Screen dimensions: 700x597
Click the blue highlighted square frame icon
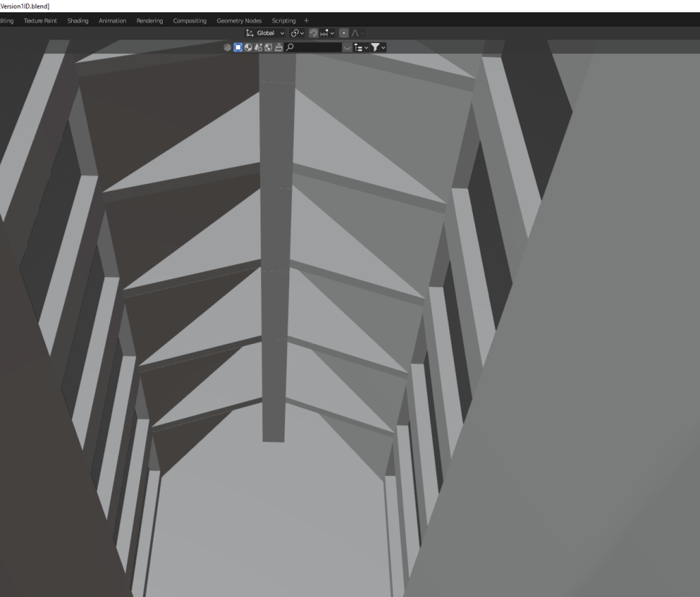[x=238, y=47]
